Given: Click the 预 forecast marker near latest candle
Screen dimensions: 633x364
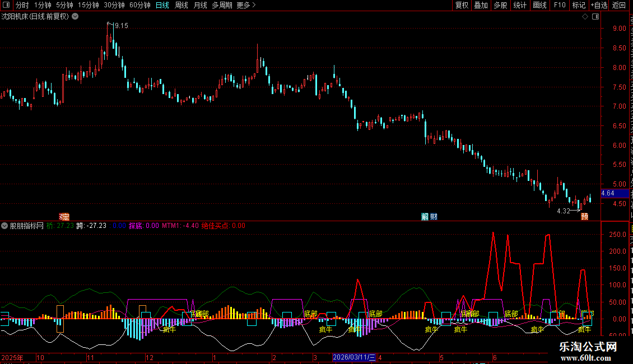Looking at the screenshot, I should (x=585, y=217).
